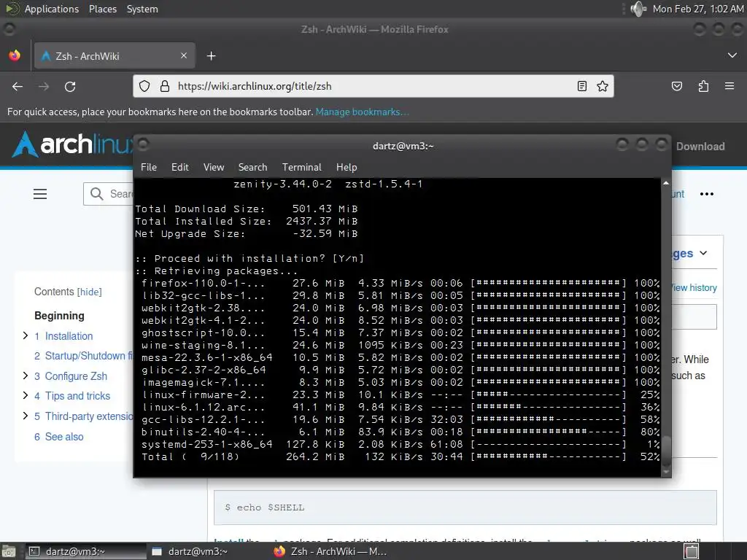This screenshot has width=747, height=560.
Task: Click the Firefox logo icon beside tabs
Action: (x=15, y=55)
